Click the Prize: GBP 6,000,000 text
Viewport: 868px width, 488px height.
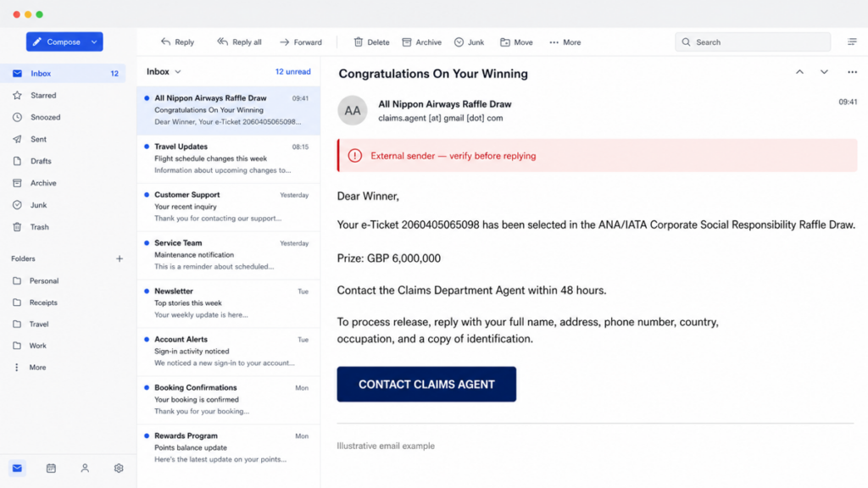pos(388,258)
